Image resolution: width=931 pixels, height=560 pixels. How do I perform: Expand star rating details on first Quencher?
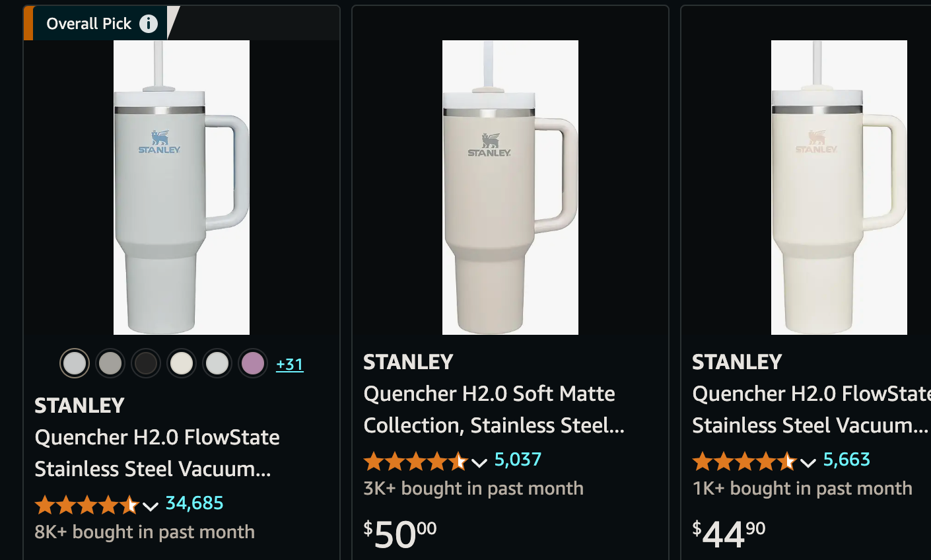coord(151,505)
